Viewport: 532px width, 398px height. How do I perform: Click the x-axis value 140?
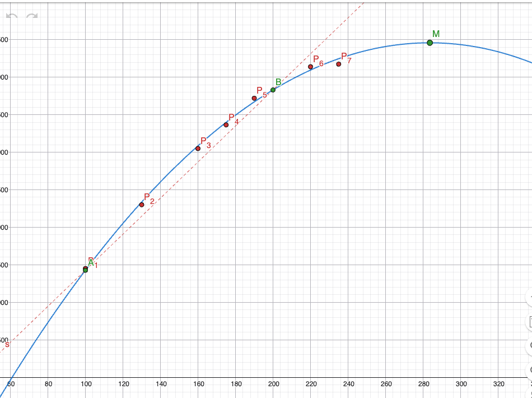click(x=161, y=384)
